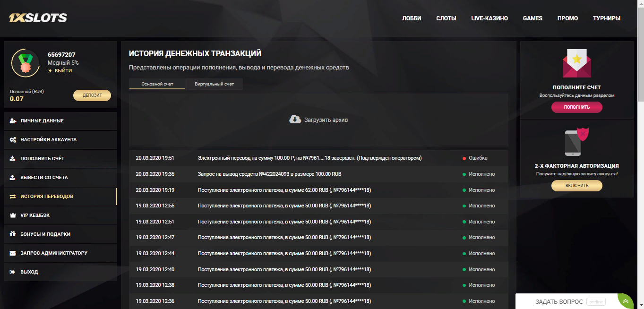Open the LIVE-КАЗИНО menu item
Screen dimensions: 644x309
489,18
